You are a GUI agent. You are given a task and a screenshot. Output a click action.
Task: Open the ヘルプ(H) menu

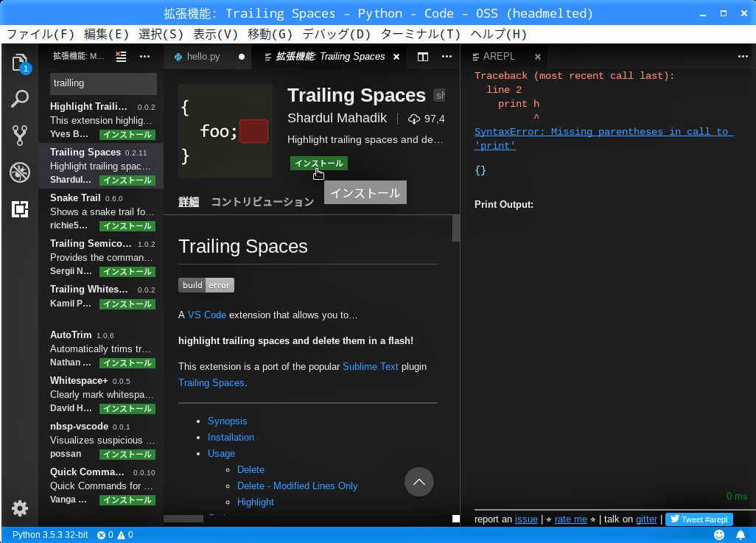coord(499,34)
